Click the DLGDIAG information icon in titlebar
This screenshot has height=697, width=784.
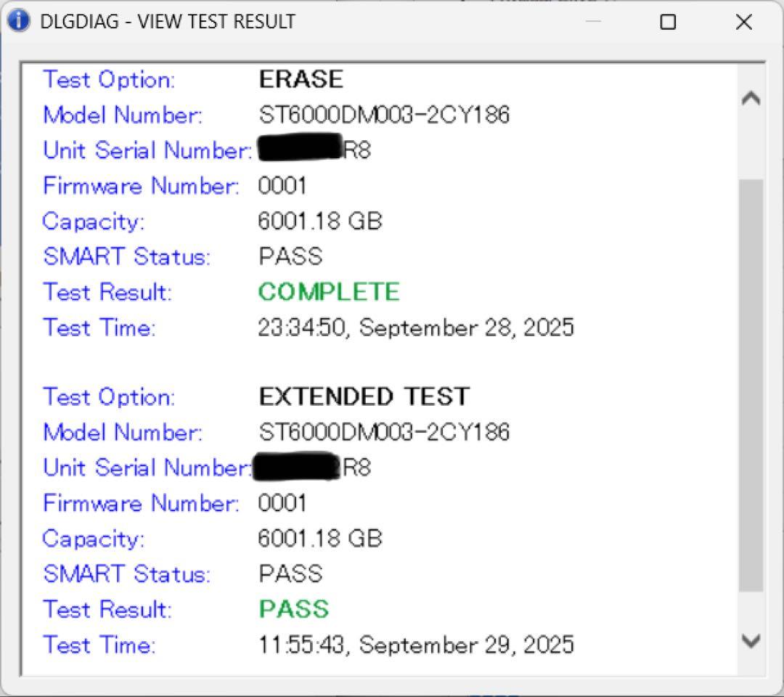[17, 21]
